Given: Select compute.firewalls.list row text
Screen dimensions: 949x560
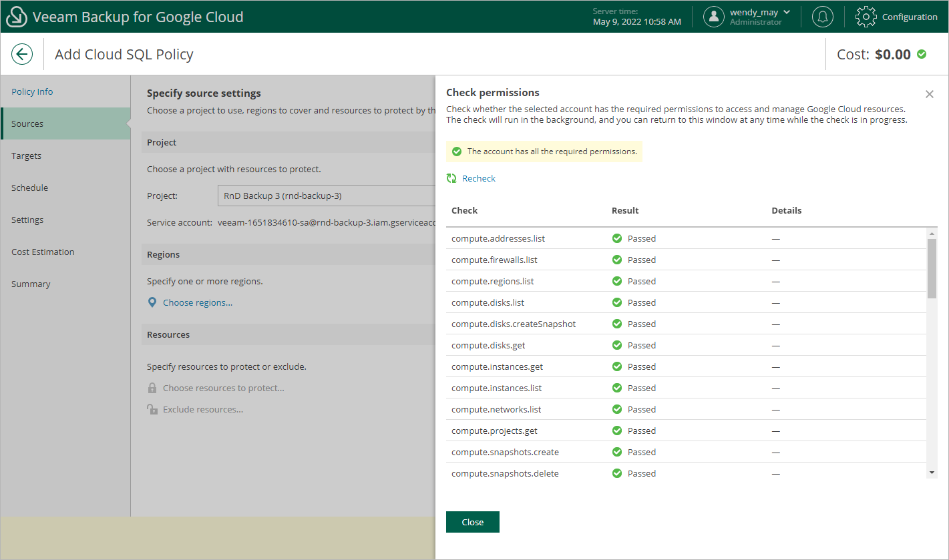Looking at the screenshot, I should [495, 260].
